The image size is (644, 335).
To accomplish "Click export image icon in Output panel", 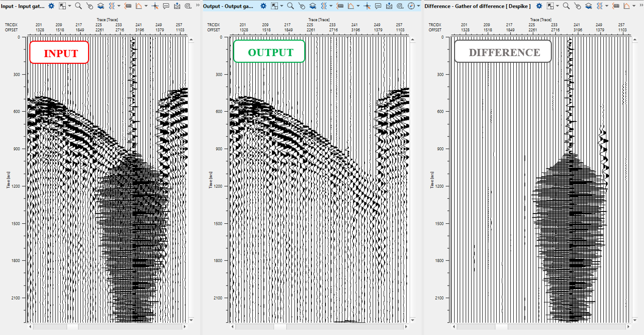I will 389,6.
